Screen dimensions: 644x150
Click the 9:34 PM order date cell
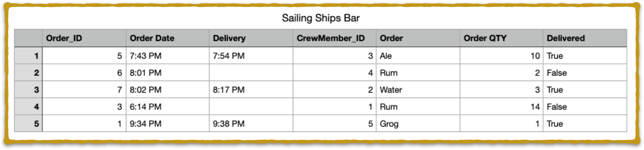pyautogui.click(x=168, y=123)
